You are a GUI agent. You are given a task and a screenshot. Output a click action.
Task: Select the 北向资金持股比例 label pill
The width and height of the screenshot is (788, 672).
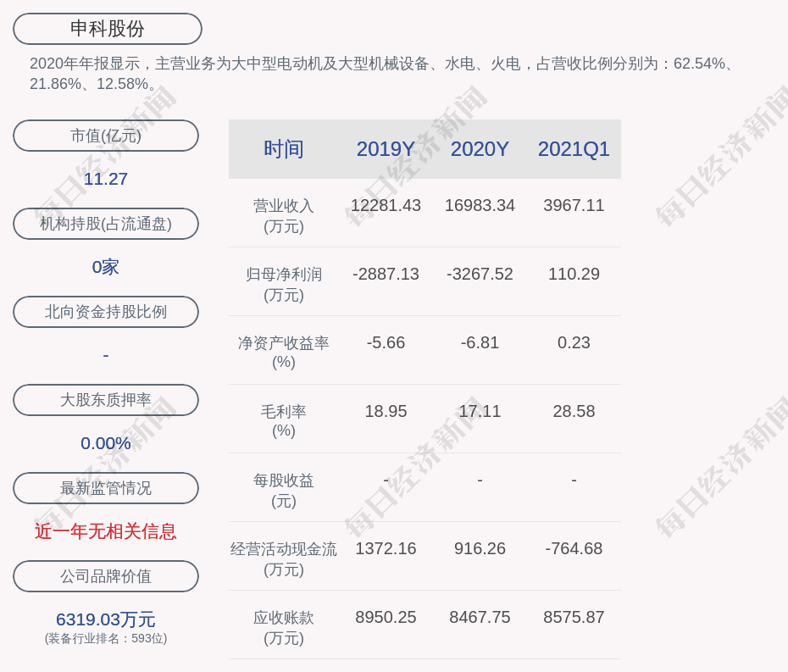[x=106, y=312]
